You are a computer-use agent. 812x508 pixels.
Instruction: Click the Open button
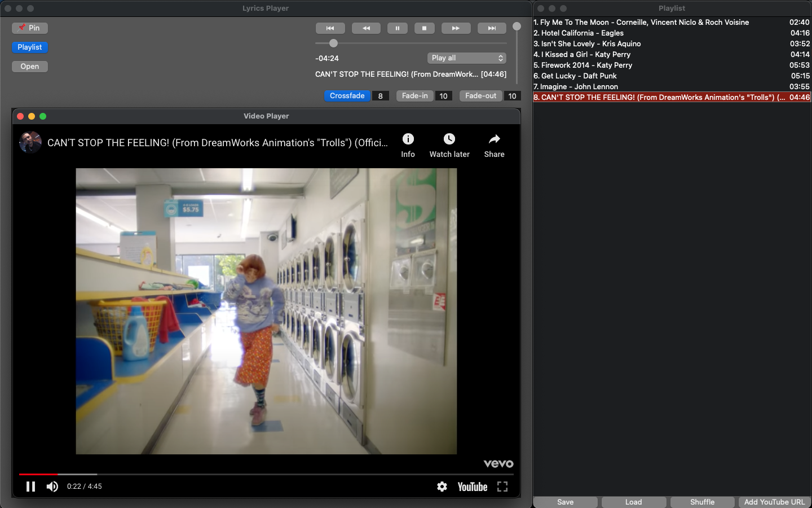pyautogui.click(x=30, y=67)
